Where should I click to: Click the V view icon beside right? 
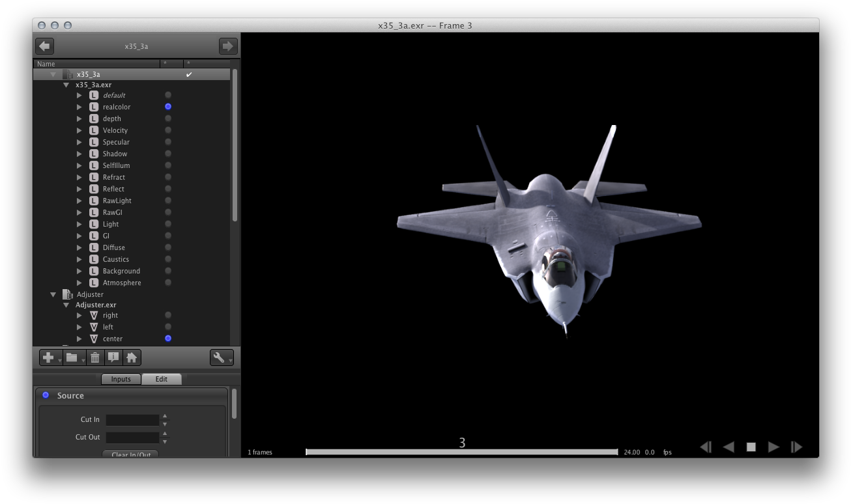pos(94,315)
